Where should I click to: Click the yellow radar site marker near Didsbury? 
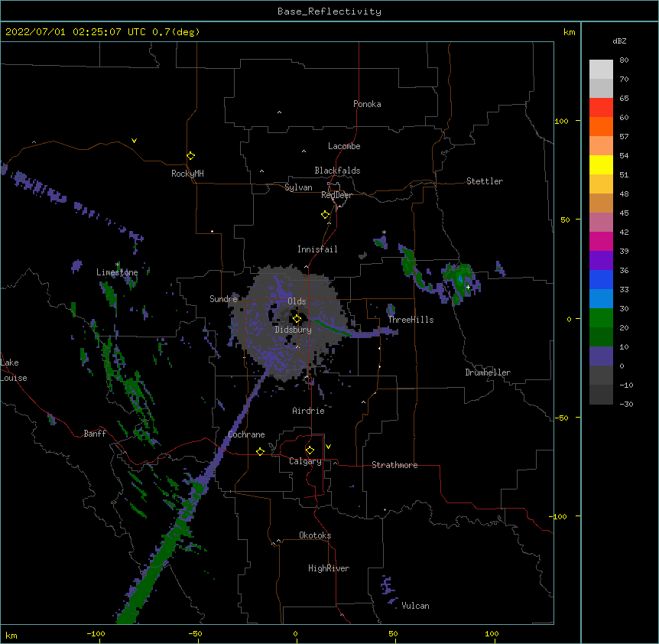tap(297, 319)
